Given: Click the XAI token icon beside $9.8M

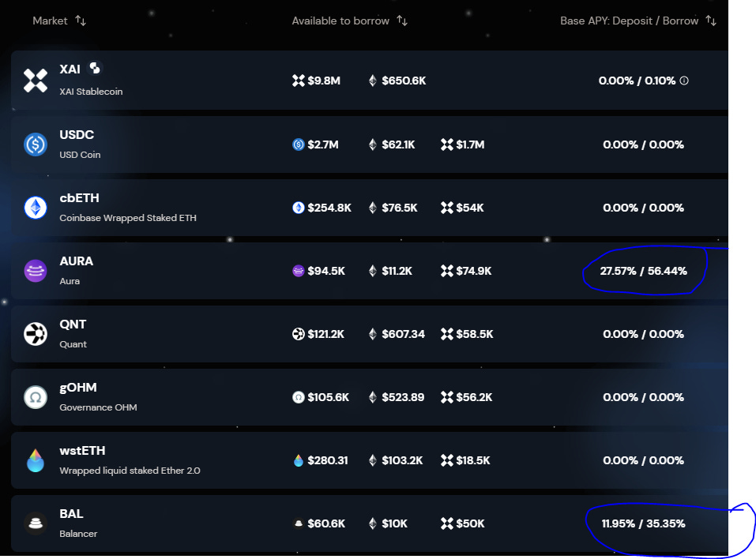Looking at the screenshot, I should (299, 81).
